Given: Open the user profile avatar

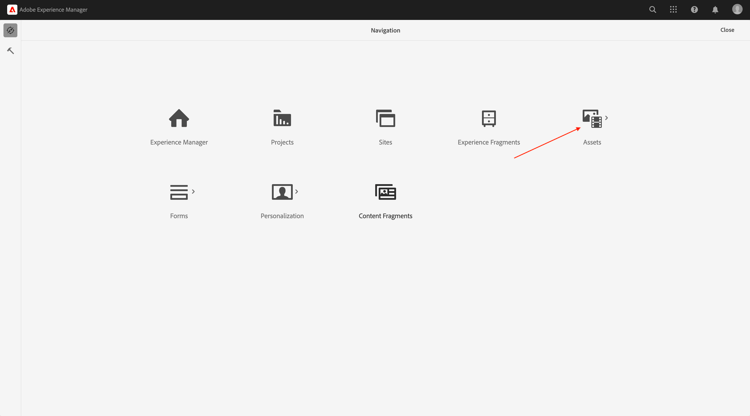Looking at the screenshot, I should [x=737, y=10].
